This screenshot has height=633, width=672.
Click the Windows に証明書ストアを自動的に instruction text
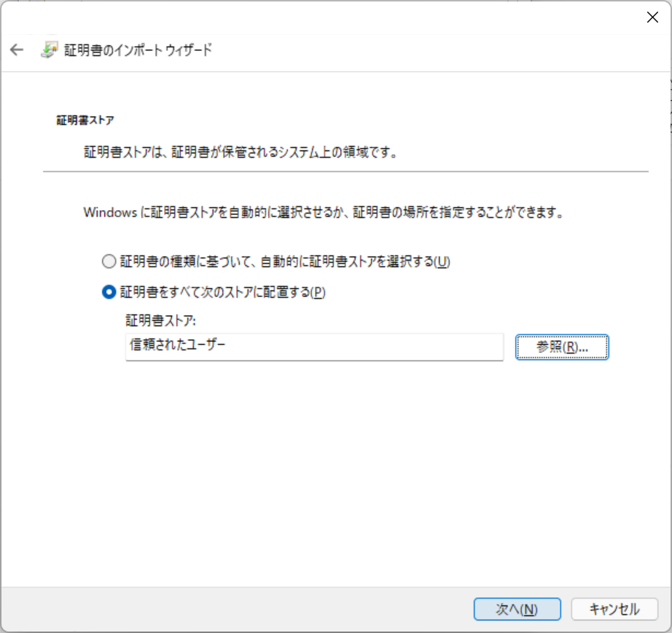323,212
